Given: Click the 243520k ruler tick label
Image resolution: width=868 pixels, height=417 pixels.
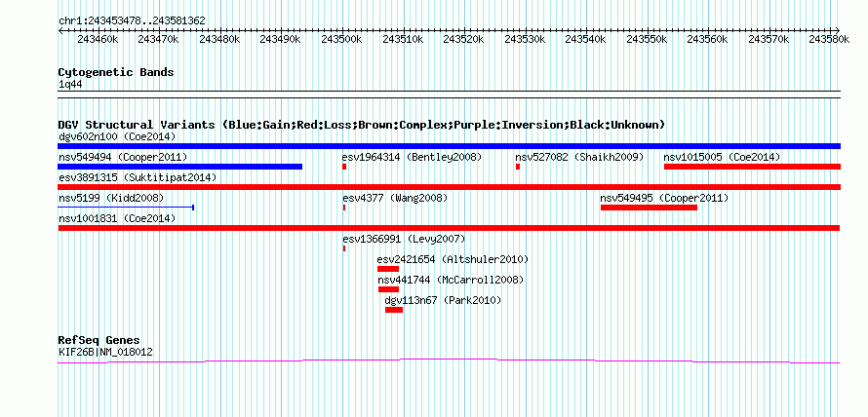Looking at the screenshot, I should coord(464,39).
